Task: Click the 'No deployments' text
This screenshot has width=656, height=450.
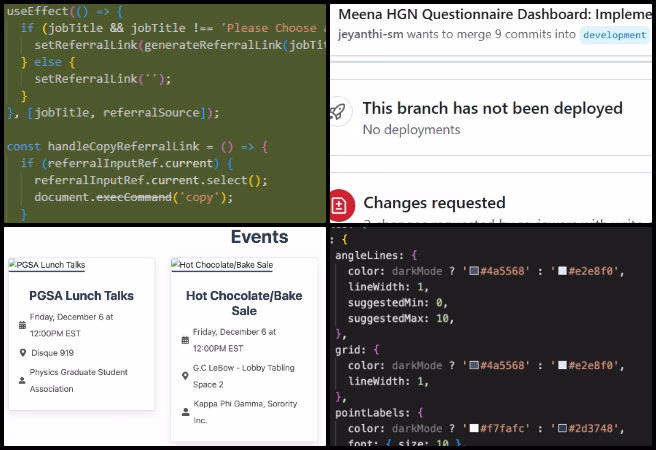Action: pos(411,130)
